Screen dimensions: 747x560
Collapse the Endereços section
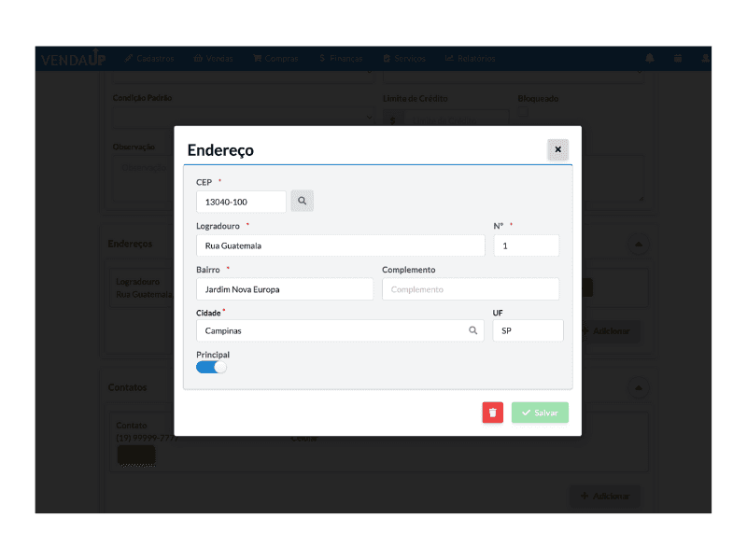tap(639, 244)
